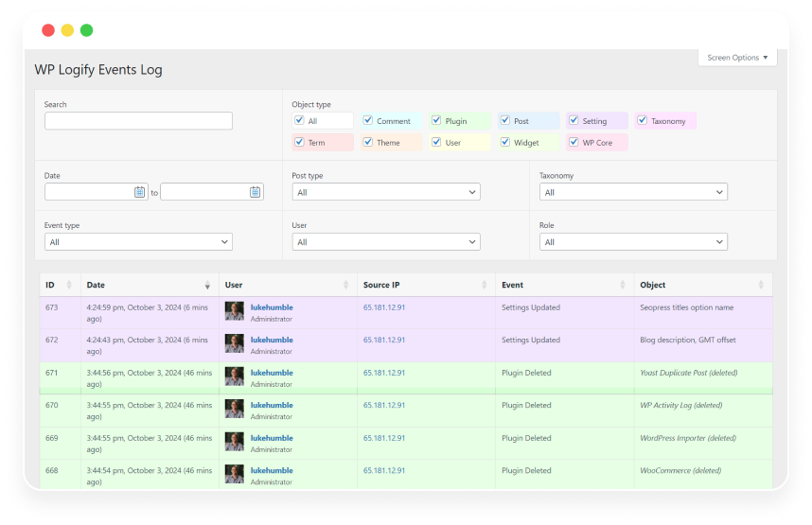This screenshot has height=525, width=812.
Task: Click the Object column sort arrows
Action: click(x=761, y=286)
